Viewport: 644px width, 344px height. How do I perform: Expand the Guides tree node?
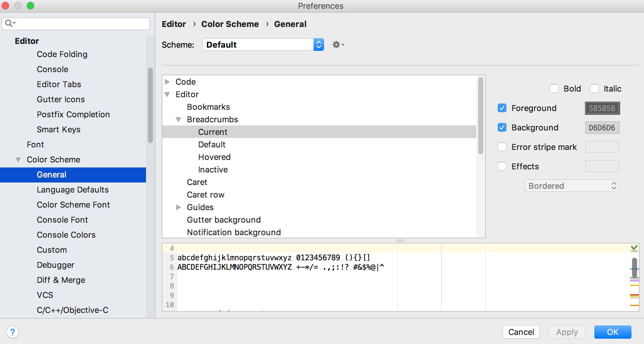pyautogui.click(x=178, y=207)
